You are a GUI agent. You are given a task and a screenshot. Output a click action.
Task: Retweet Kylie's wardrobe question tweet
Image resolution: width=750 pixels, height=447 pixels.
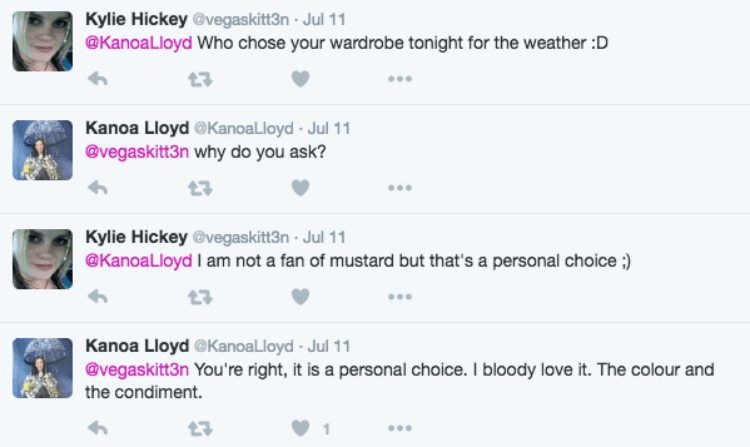[199, 78]
